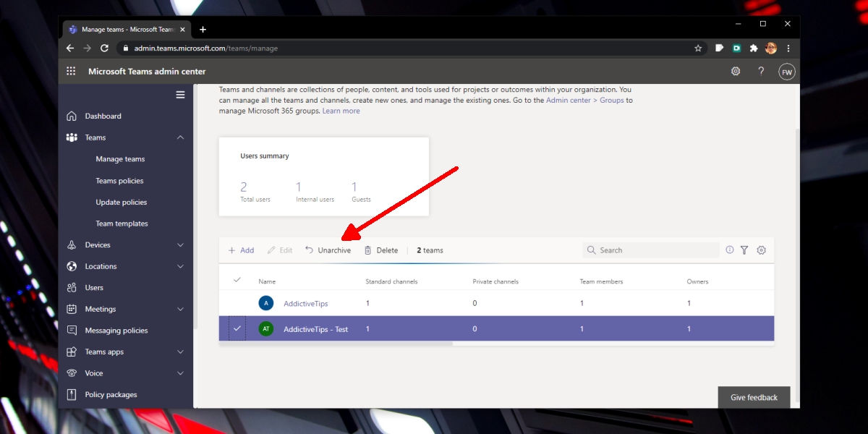Expand the Devices section chevron

click(180, 245)
